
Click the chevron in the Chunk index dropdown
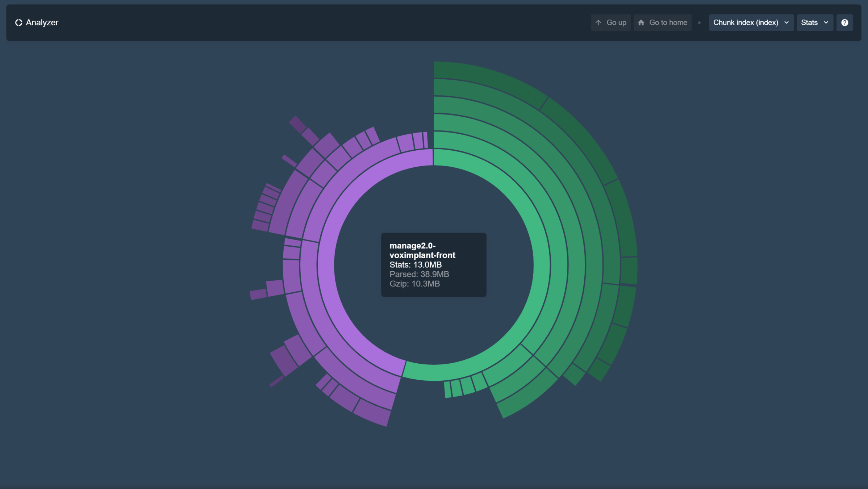(x=786, y=22)
